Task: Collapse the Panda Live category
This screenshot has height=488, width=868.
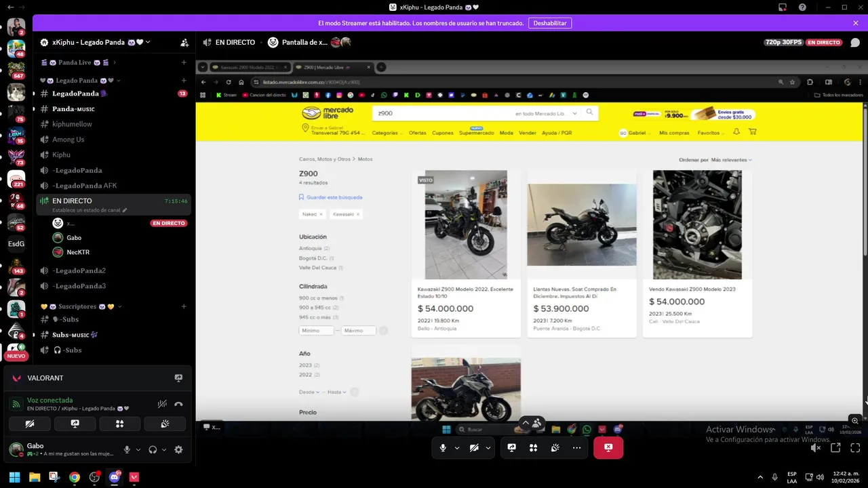Action: tap(78, 62)
